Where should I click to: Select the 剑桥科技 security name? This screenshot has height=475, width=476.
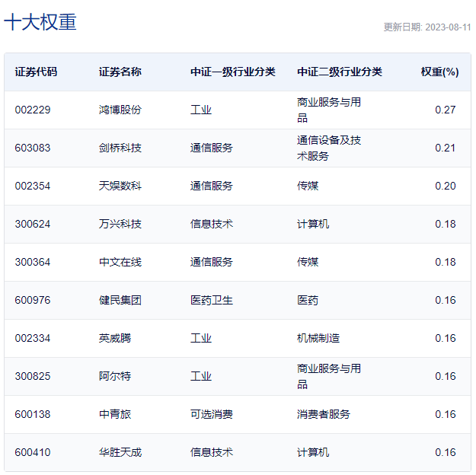(x=120, y=148)
